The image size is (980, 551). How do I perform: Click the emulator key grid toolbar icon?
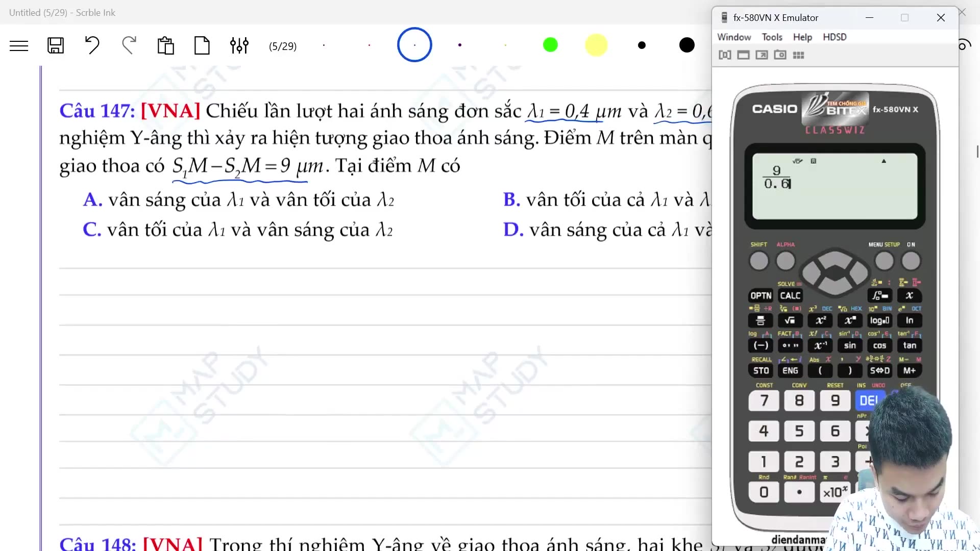point(798,55)
